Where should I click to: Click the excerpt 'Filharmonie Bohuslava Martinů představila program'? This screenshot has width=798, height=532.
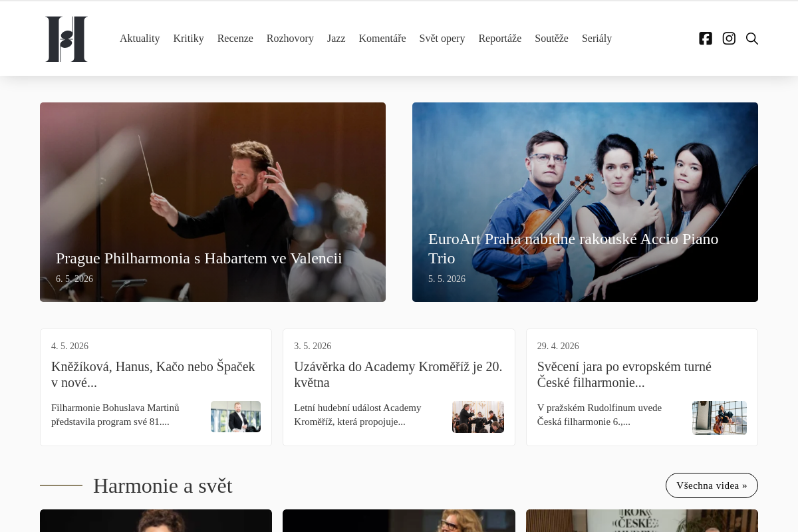click(x=115, y=415)
